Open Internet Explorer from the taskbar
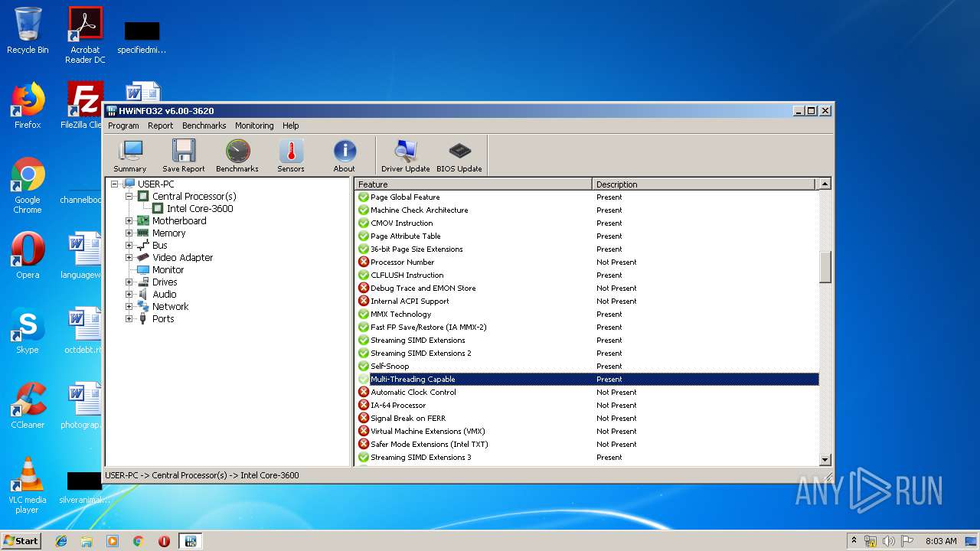The image size is (980, 551). [61, 541]
